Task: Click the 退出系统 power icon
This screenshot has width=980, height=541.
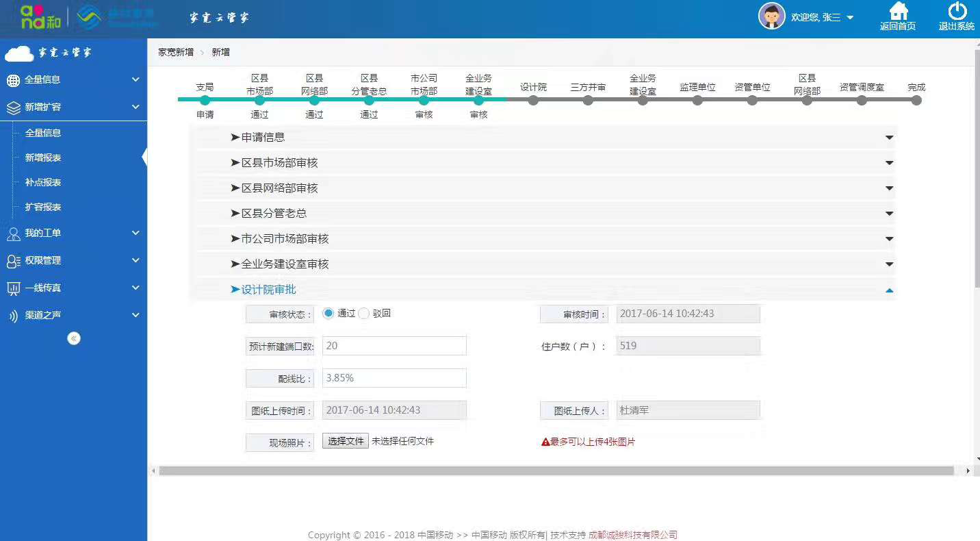Action: pos(957,11)
